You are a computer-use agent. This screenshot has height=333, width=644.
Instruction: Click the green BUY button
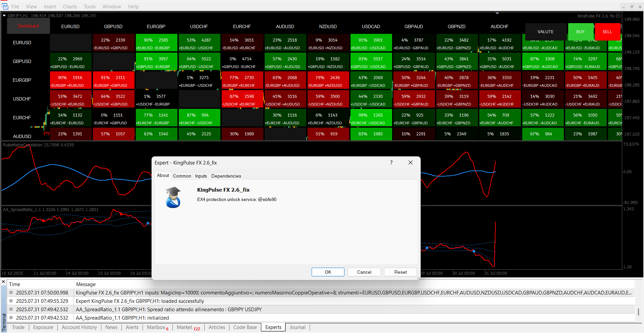(x=581, y=32)
